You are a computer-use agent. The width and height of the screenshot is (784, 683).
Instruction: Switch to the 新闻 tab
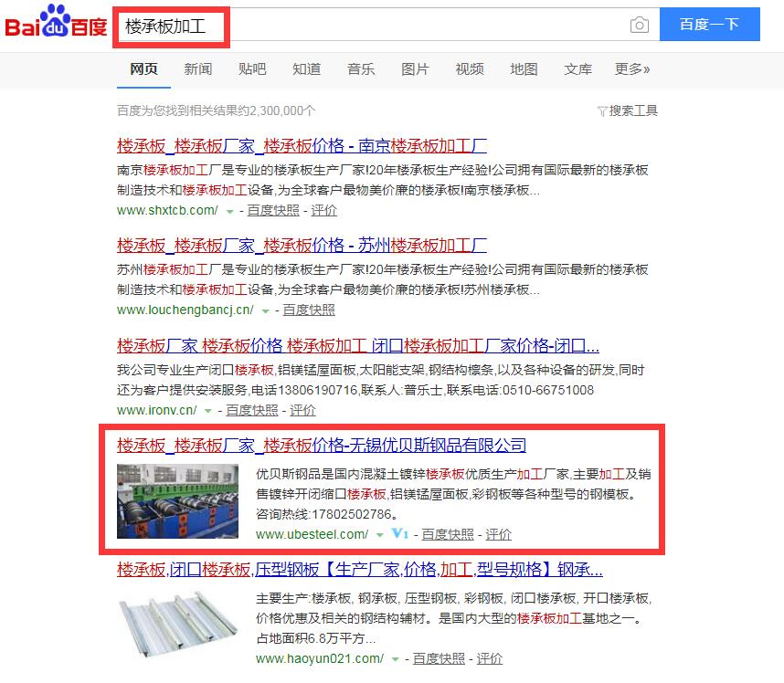tap(198, 69)
